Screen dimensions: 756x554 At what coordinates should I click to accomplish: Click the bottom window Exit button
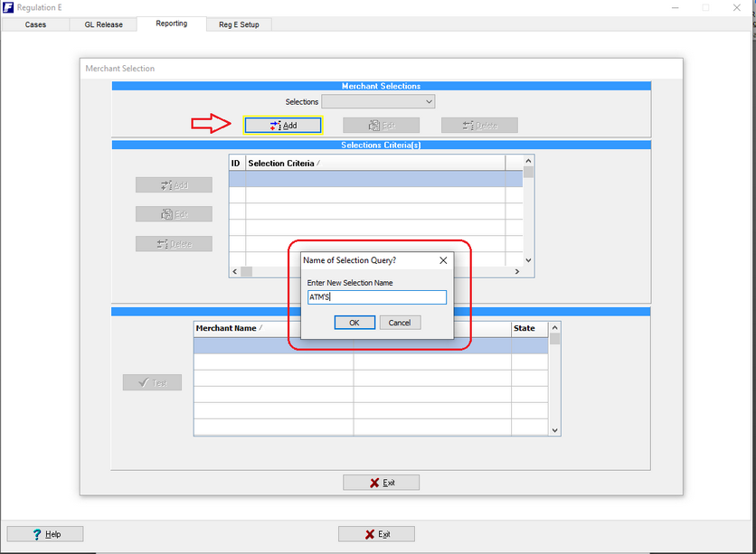[376, 534]
